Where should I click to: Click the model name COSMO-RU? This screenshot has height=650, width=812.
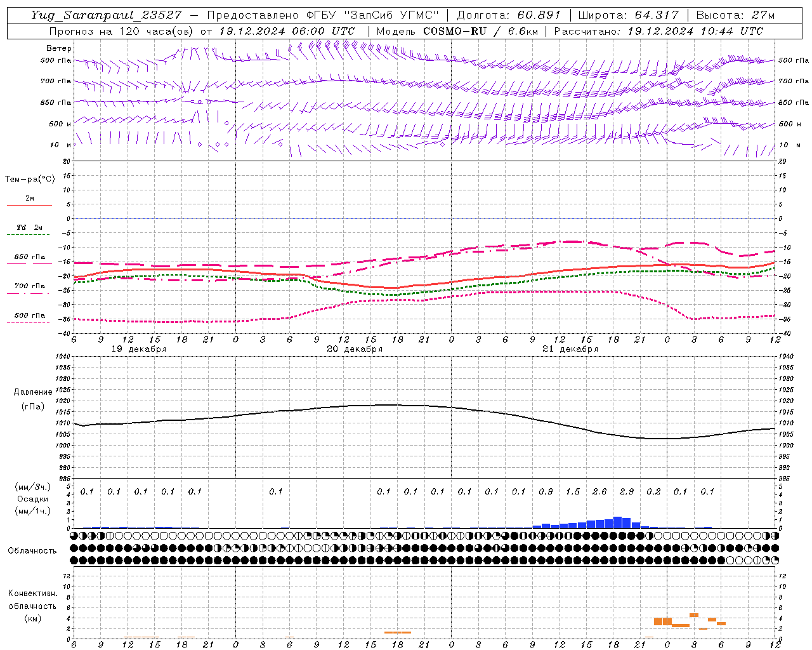pyautogui.click(x=455, y=31)
